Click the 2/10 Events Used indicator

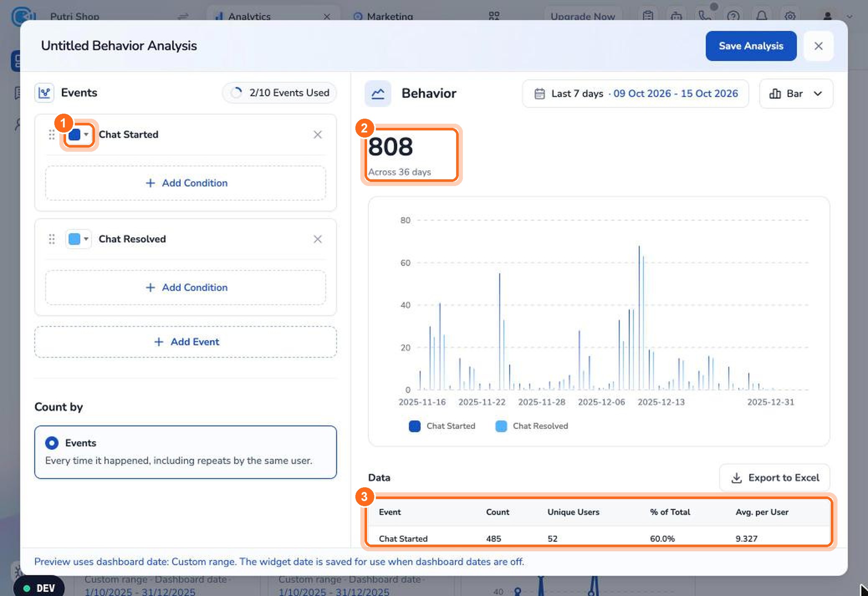[x=279, y=93]
